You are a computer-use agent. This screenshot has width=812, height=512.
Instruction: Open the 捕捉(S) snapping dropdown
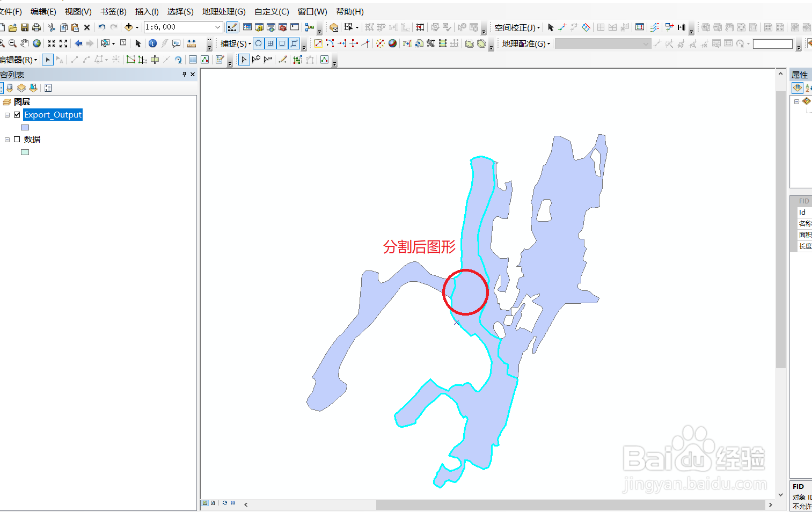coord(236,43)
